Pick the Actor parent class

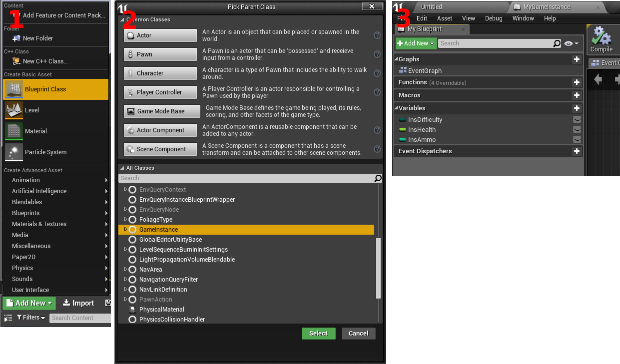160,35
